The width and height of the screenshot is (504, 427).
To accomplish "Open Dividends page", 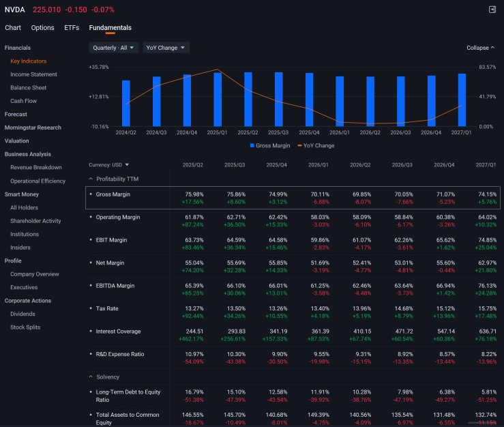I will point(23,314).
